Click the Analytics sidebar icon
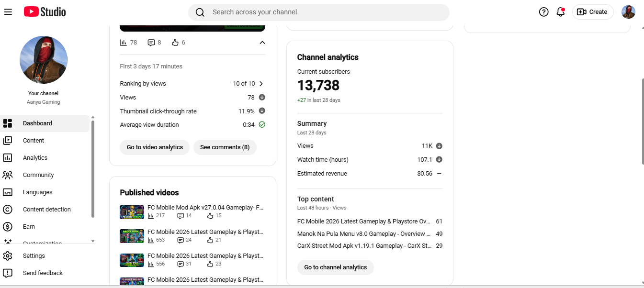 (8, 158)
